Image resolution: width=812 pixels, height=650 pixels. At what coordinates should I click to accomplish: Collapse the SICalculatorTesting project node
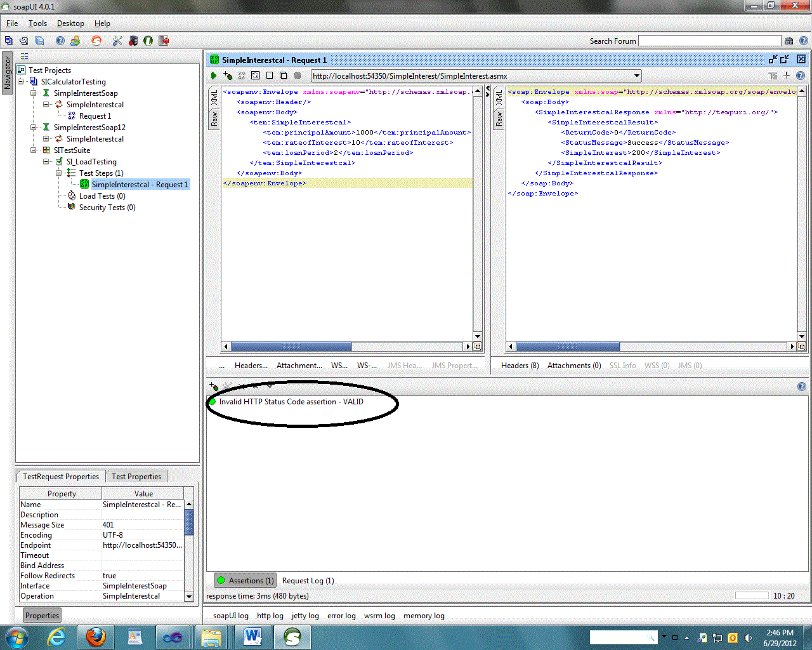[21, 81]
